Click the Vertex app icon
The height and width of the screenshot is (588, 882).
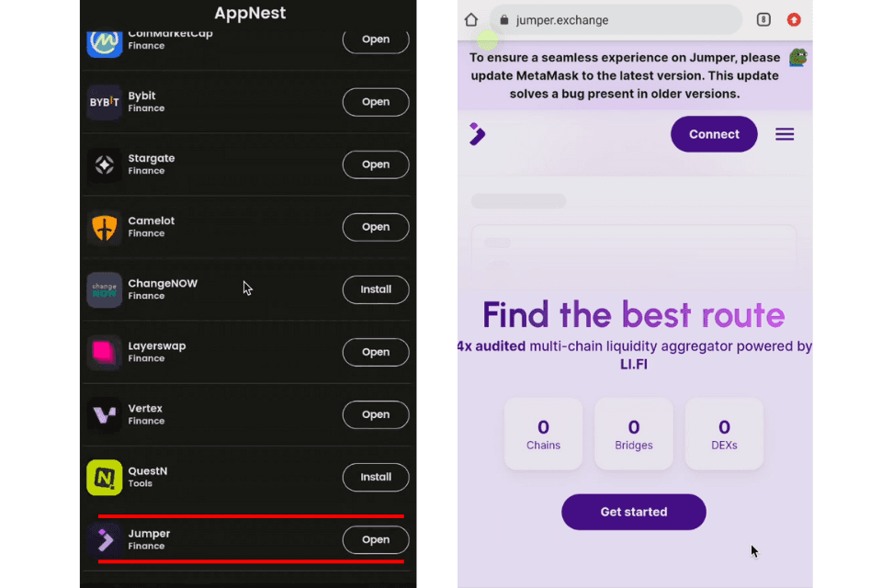click(x=104, y=414)
